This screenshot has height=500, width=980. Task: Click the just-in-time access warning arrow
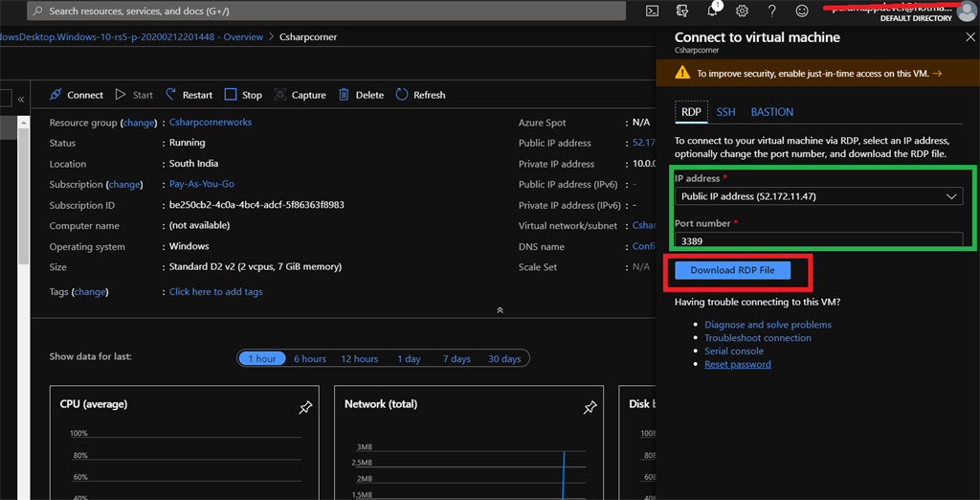pos(936,73)
